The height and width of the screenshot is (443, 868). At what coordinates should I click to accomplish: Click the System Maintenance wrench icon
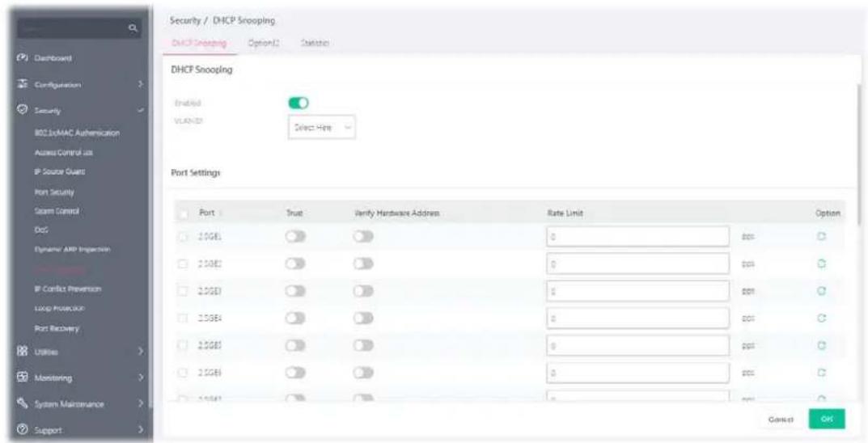click(x=23, y=403)
